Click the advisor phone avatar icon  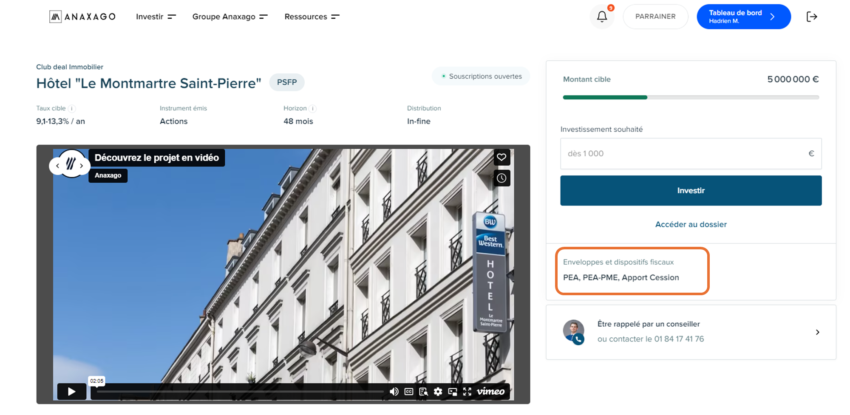coord(574,332)
